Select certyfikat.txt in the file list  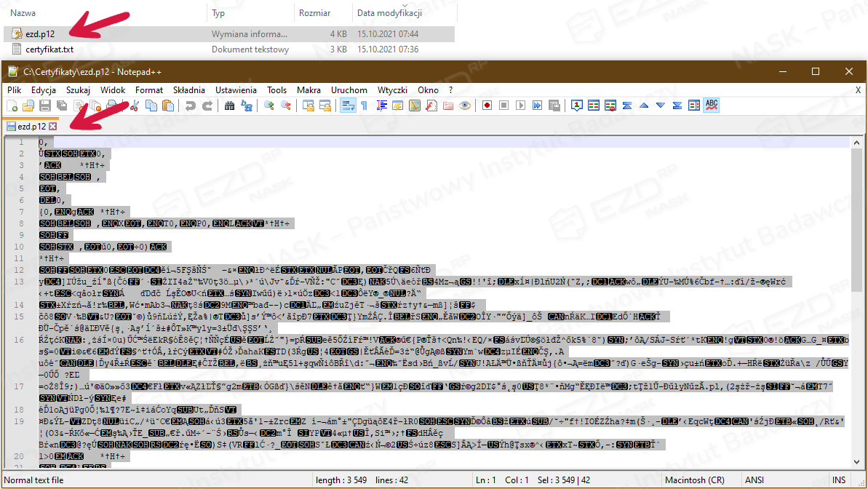coord(49,49)
